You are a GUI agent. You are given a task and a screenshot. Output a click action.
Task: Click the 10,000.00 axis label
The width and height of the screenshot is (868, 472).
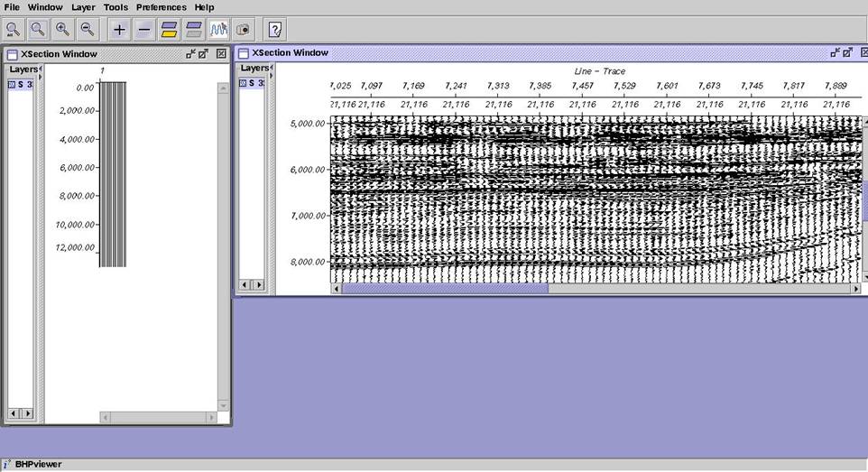[x=75, y=225]
